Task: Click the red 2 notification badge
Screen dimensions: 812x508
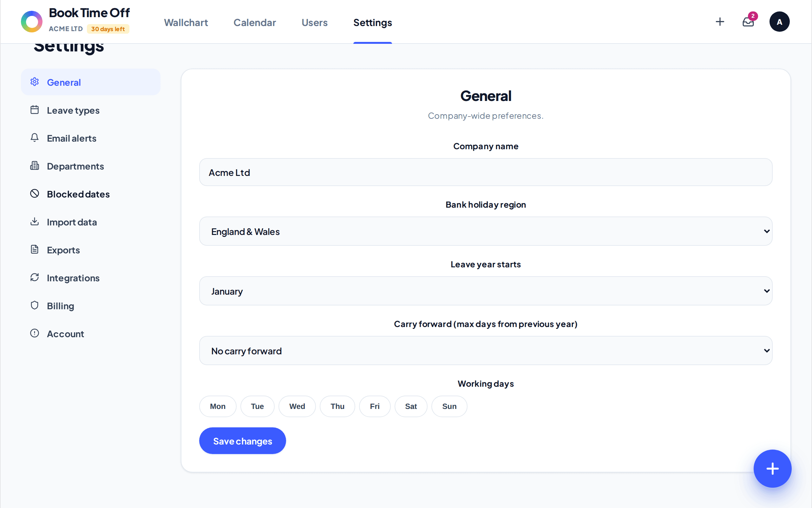Action: [x=753, y=16]
